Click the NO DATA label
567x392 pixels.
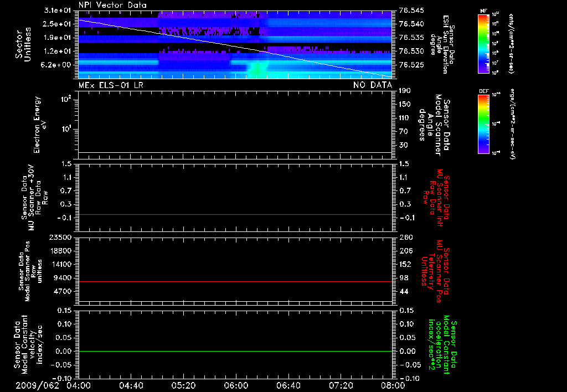click(373, 85)
